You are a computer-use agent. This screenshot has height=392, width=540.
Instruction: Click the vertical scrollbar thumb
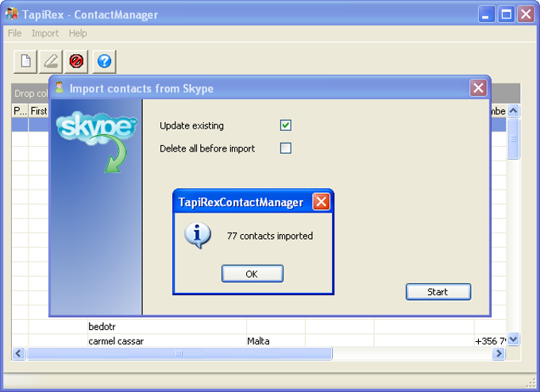point(513,139)
